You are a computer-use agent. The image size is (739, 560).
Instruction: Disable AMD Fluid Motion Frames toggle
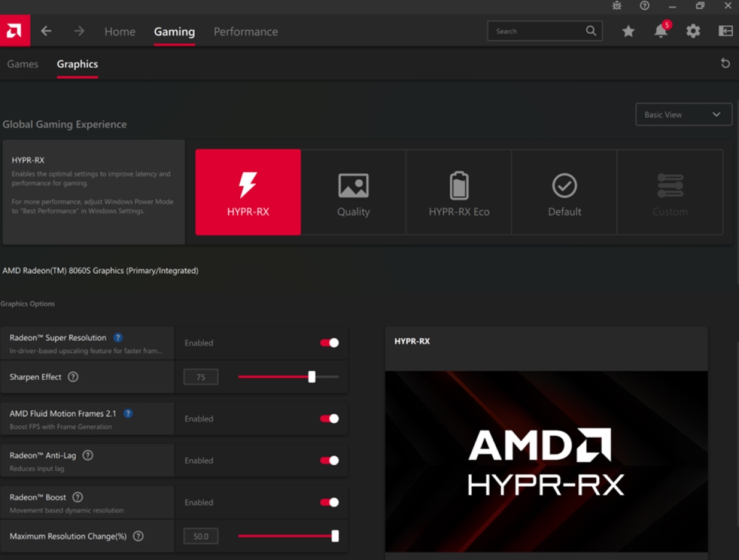click(329, 418)
